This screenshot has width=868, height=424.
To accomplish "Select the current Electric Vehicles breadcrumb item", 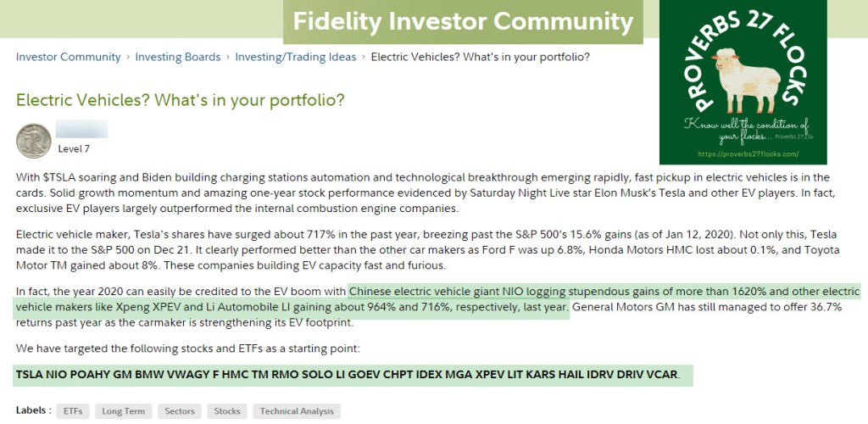I will (x=481, y=57).
